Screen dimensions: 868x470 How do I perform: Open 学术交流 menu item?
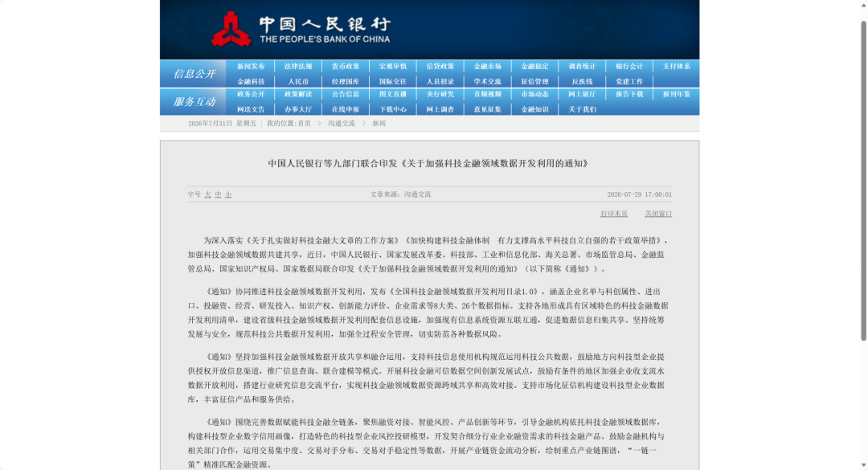click(488, 81)
